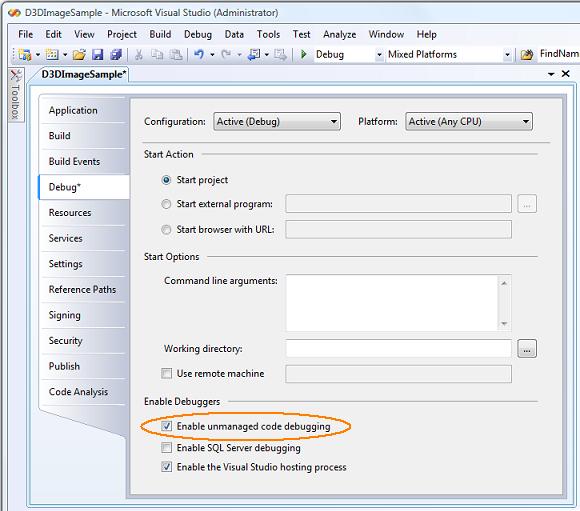Click the Save All icon
Viewport: 580px width, 511px height.
[116, 55]
